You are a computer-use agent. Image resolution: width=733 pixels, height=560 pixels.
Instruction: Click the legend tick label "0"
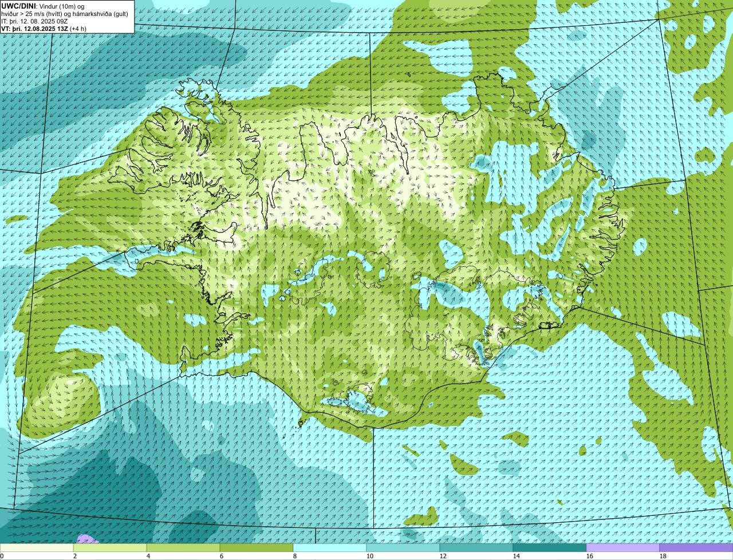(2, 556)
